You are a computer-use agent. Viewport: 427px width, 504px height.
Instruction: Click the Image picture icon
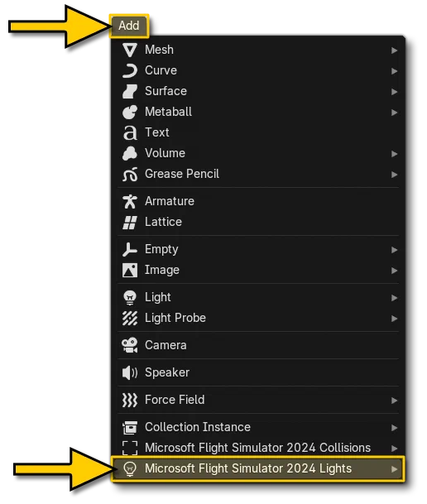pos(130,271)
